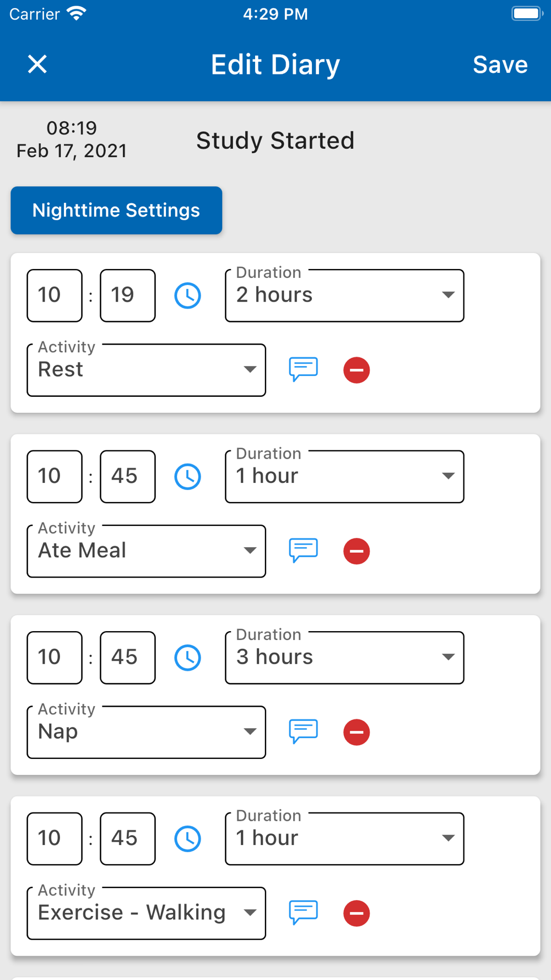Add comment to Exercise - Walking activity
Screen dimensions: 551x980
(x=303, y=912)
